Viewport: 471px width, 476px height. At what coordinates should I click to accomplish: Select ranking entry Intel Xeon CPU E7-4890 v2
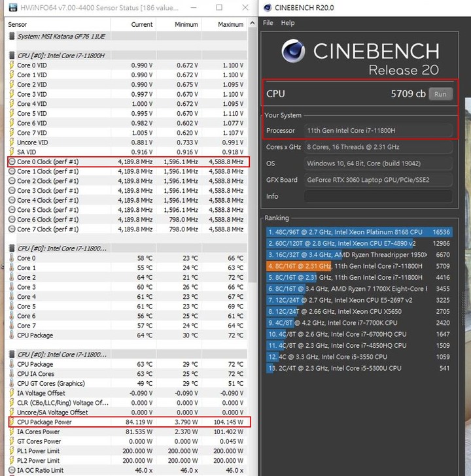click(359, 243)
